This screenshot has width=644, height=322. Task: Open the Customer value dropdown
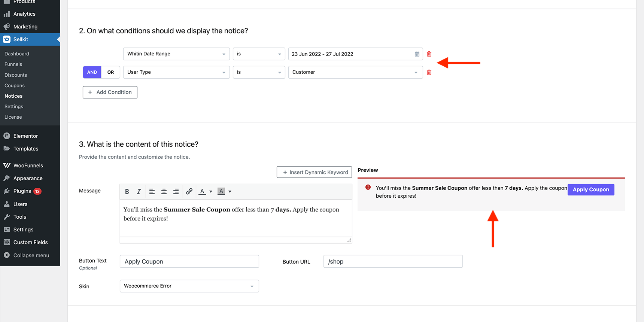coord(355,72)
